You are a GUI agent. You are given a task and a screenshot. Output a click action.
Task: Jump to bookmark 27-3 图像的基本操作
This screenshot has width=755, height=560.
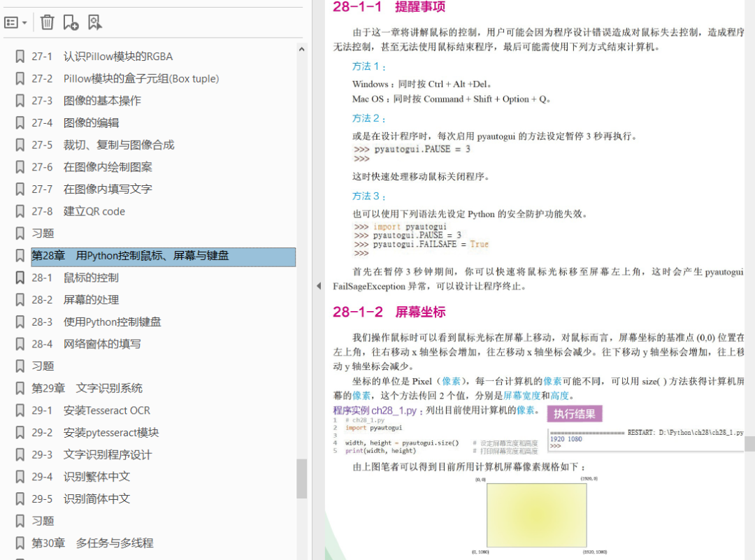tap(86, 101)
